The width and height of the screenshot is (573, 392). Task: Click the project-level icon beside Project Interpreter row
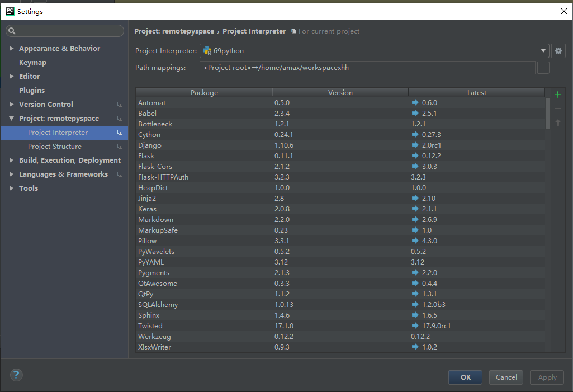[x=120, y=133]
